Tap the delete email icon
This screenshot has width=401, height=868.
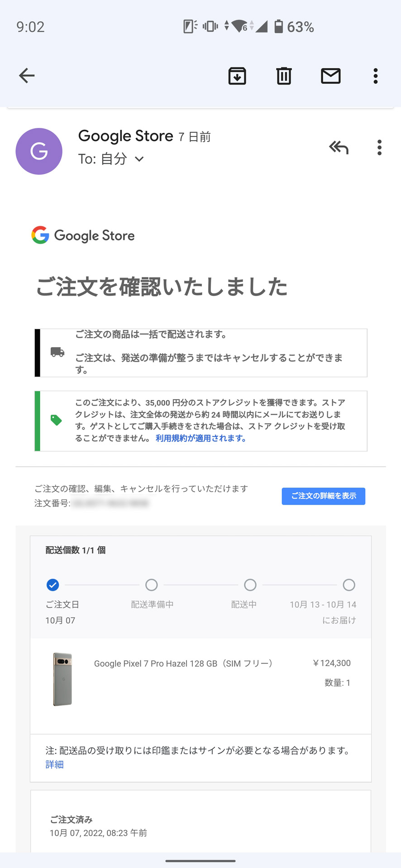[x=284, y=76]
